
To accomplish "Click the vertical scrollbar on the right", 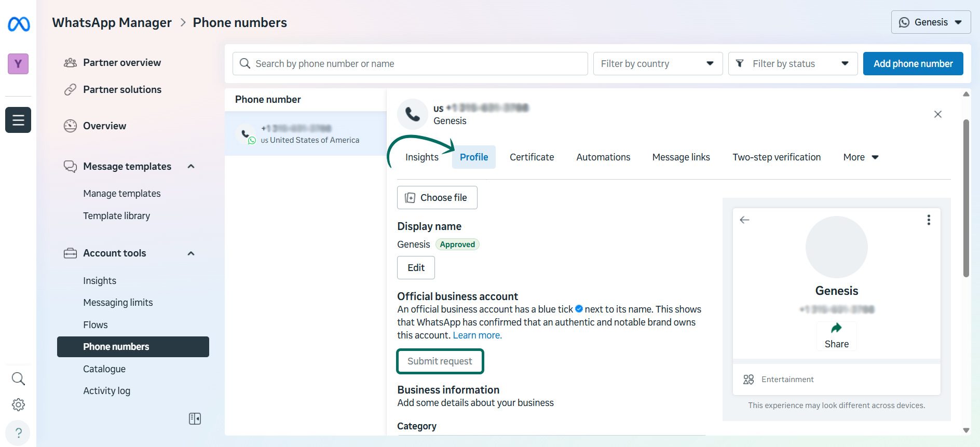I will (x=966, y=197).
